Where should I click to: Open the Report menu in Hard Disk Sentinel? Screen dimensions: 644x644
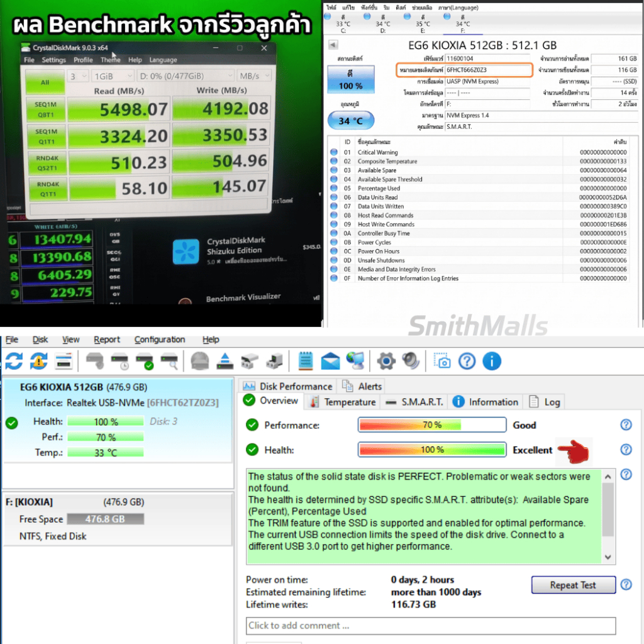[x=107, y=340]
